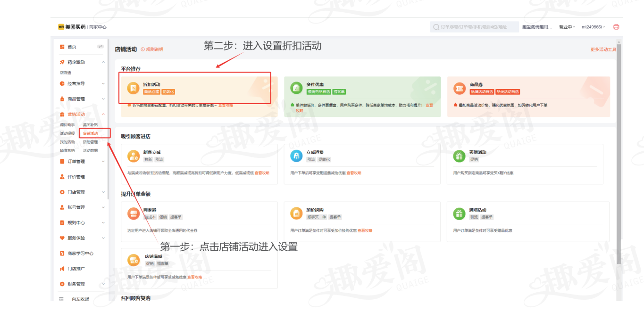Click the 更多活动工具 link
The width and height of the screenshot is (644, 328).
pyautogui.click(x=603, y=49)
